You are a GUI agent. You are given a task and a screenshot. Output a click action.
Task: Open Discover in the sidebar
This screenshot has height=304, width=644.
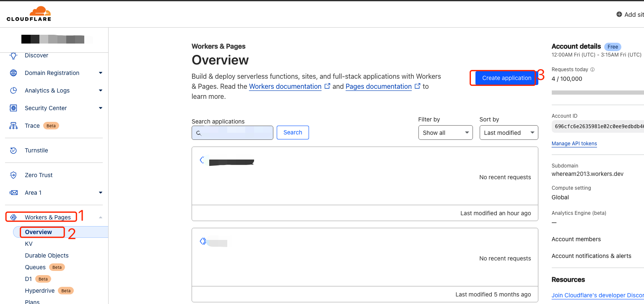click(36, 55)
